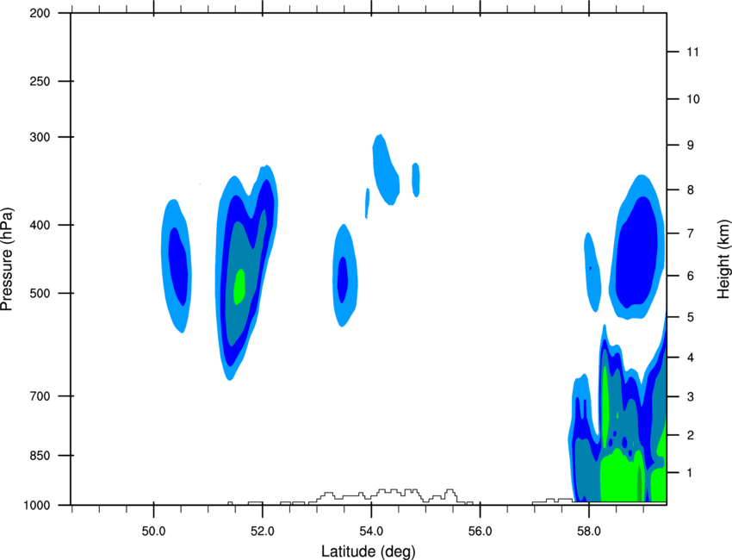Click the 10 km height label

693,99
